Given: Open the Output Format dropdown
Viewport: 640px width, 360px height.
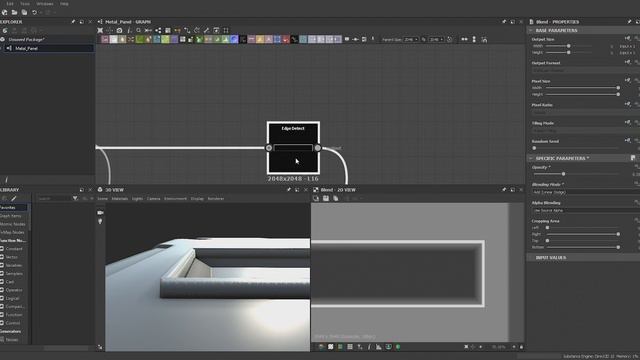Looking at the screenshot, I should (x=586, y=70).
